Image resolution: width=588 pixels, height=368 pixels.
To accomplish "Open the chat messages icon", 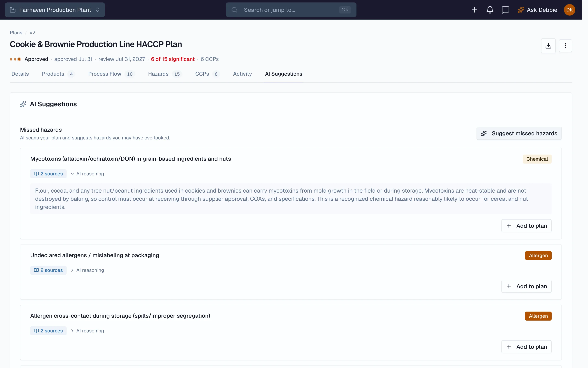I will click(505, 10).
